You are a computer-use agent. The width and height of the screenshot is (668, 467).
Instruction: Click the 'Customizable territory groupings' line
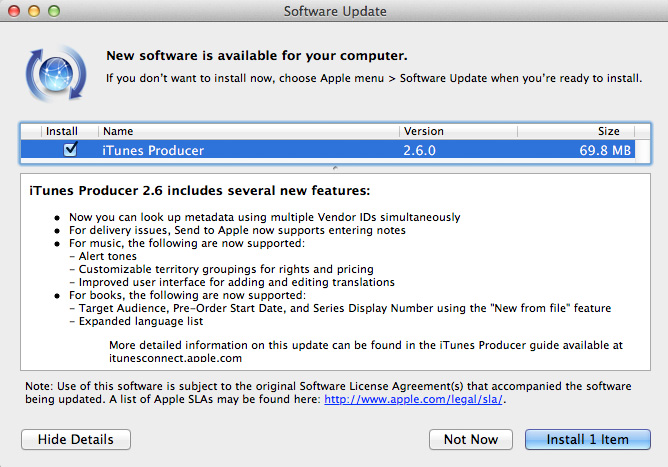click(226, 269)
